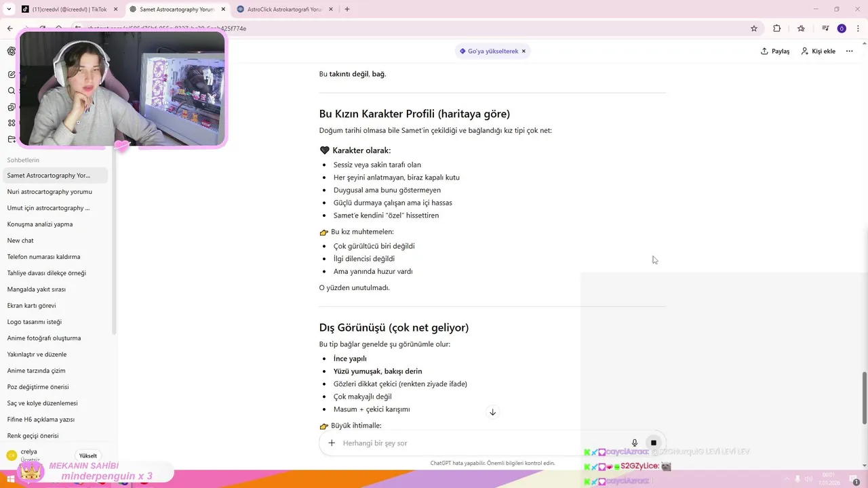Click the Paylaş share button
Image resolution: width=868 pixels, height=488 pixels.
(775, 51)
